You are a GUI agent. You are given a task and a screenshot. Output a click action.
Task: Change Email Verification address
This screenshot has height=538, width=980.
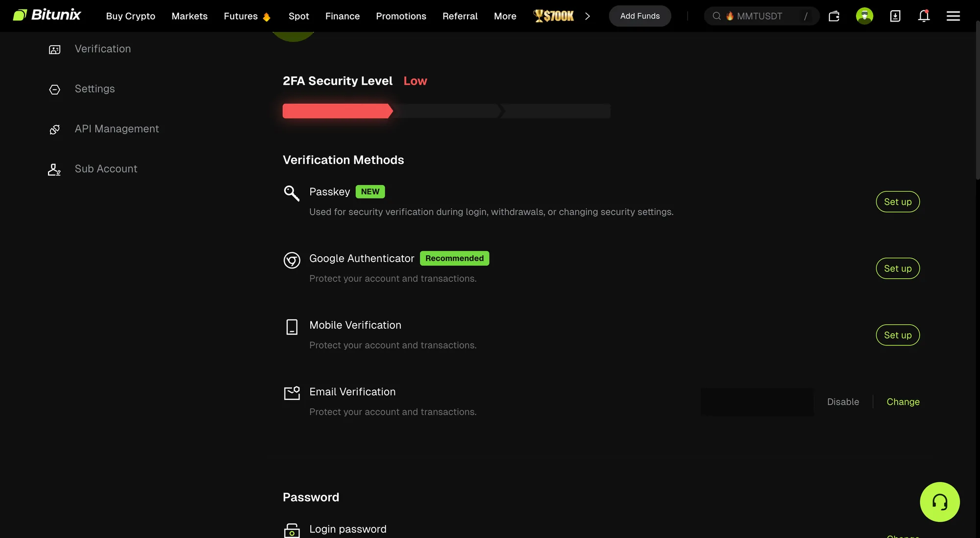(x=903, y=402)
